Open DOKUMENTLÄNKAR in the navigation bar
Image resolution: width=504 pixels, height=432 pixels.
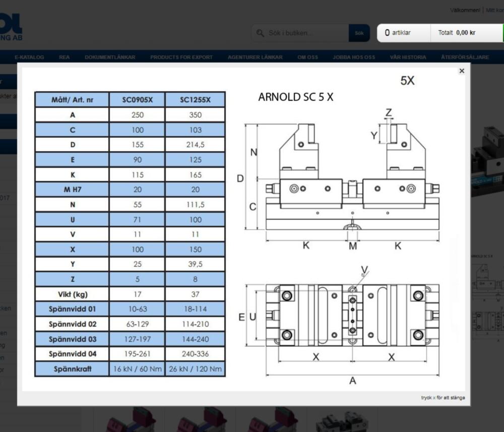pyautogui.click(x=110, y=57)
